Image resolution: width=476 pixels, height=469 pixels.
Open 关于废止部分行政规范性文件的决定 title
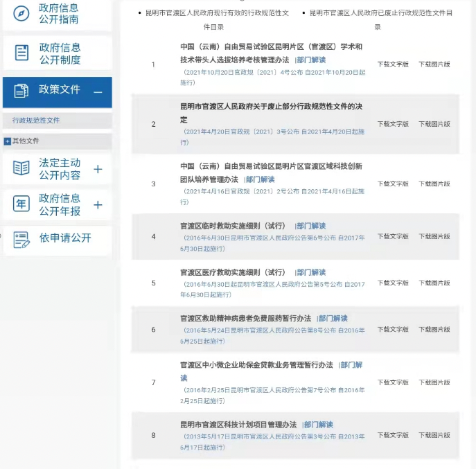[x=271, y=113]
